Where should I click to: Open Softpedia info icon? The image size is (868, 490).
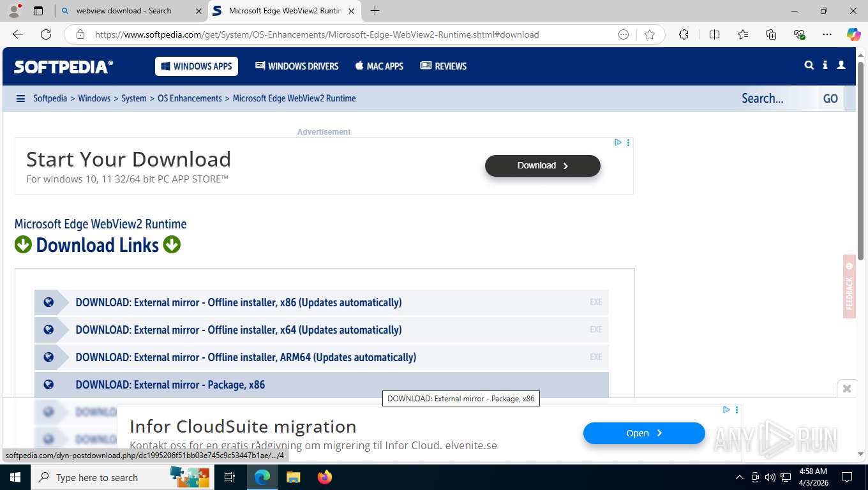tap(825, 65)
